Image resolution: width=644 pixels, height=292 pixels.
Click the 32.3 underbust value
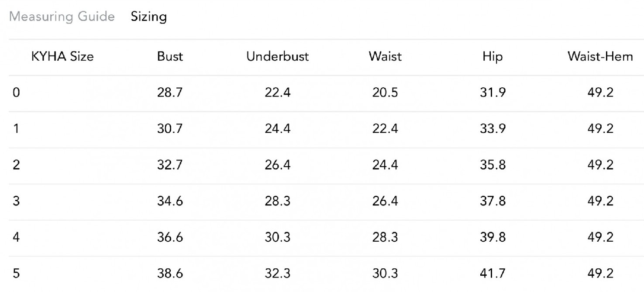click(277, 274)
